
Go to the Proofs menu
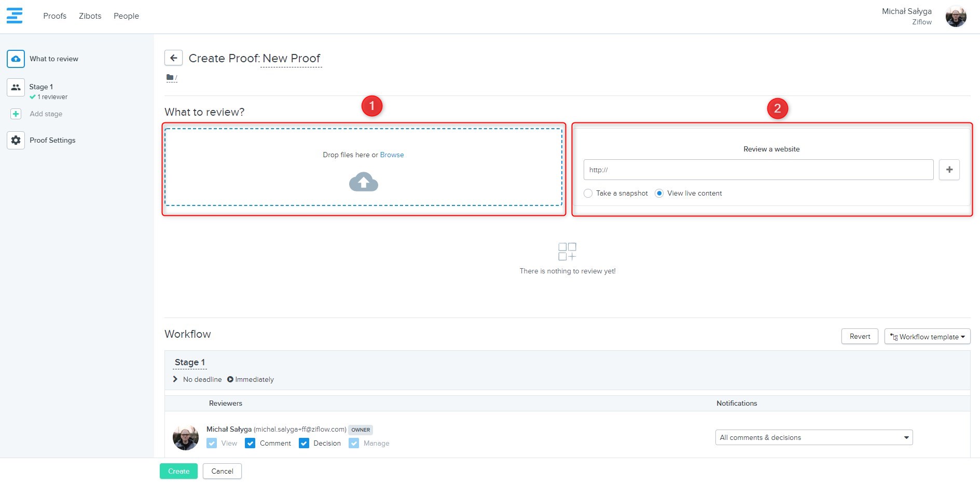54,16
